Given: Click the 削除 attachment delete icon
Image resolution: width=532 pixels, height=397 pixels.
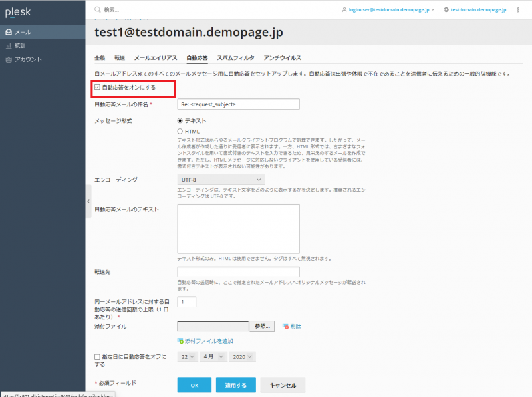Looking at the screenshot, I should [x=286, y=327].
